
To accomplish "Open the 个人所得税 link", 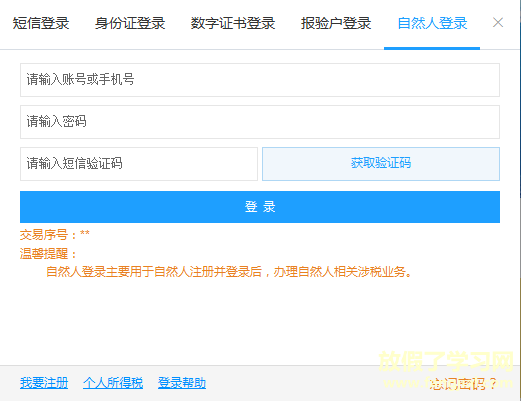I will point(113,383).
